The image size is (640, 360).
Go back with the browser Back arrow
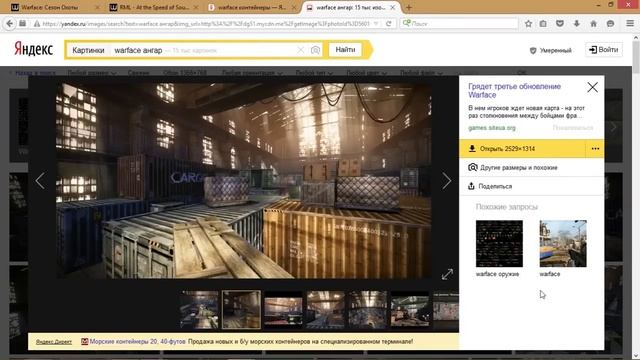(x=9, y=24)
